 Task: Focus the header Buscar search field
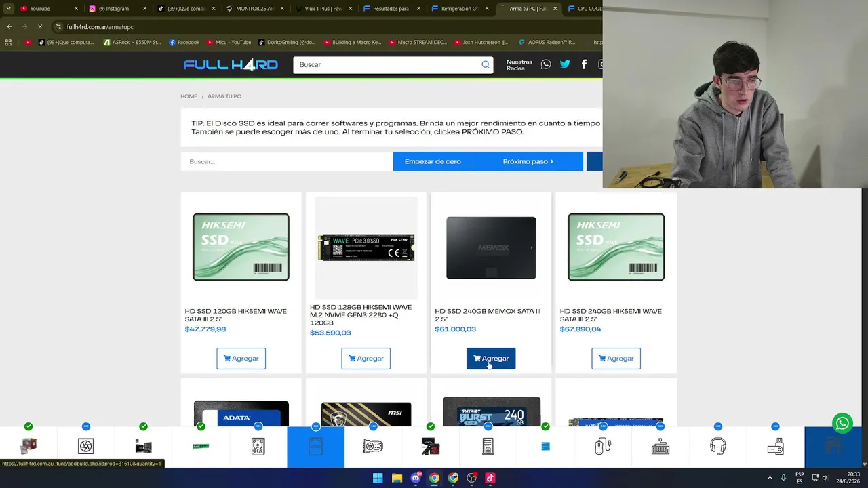coord(387,64)
